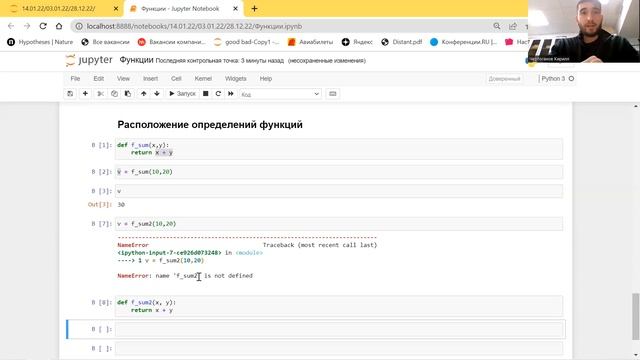Screen dimensions: 640x360
Task: Save notebook with the floppy disk icon
Action: click(x=70, y=94)
